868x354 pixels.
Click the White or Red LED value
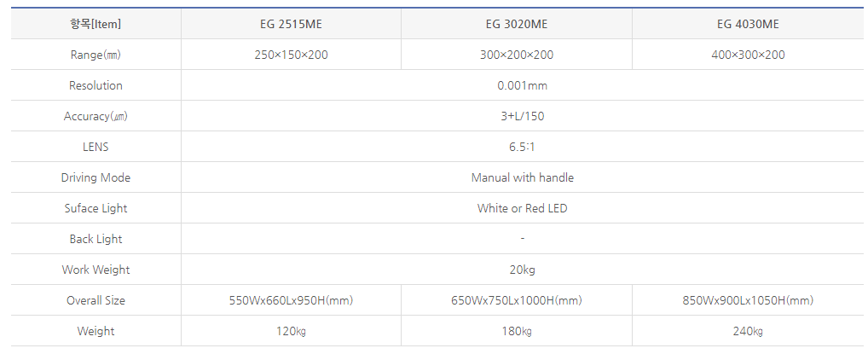pos(522,208)
